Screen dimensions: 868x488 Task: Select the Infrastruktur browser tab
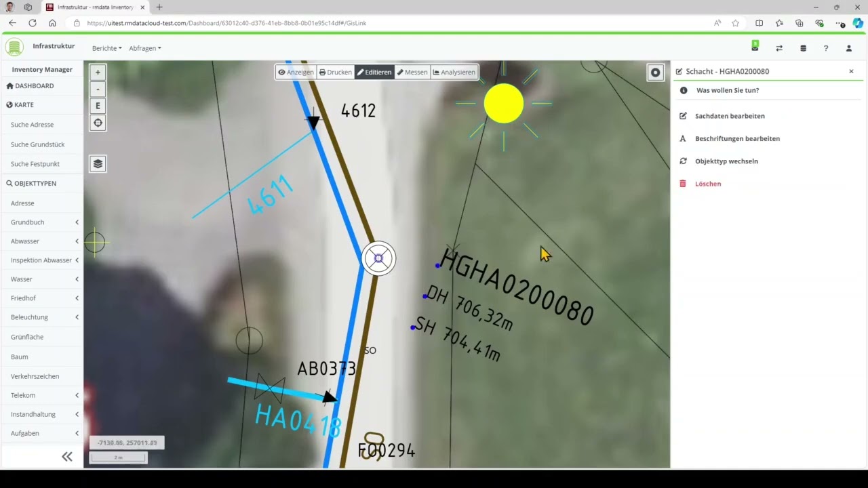[96, 7]
